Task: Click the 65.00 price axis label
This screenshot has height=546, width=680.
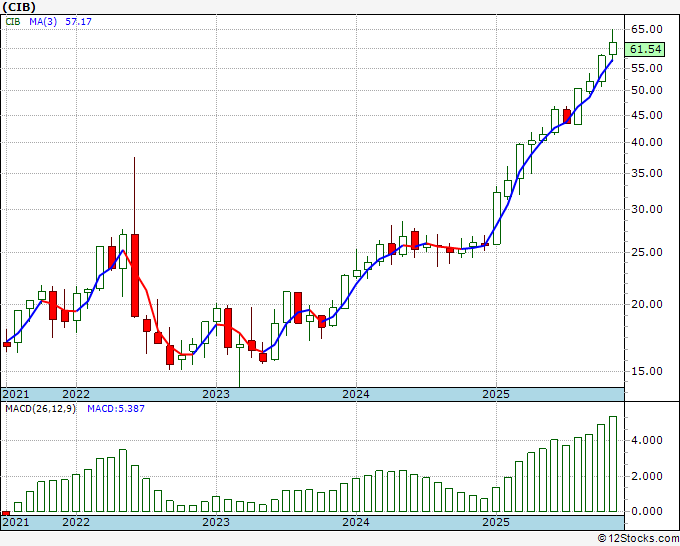Action: pos(647,29)
